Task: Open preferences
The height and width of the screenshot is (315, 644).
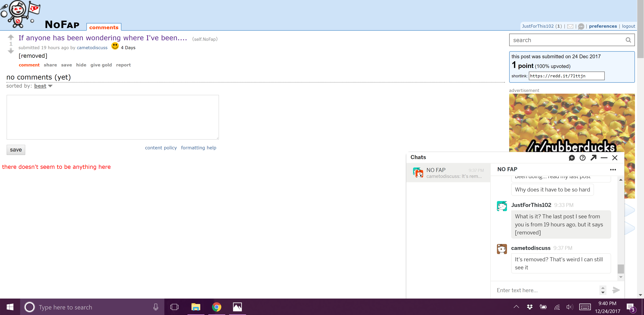Action: coord(603,26)
